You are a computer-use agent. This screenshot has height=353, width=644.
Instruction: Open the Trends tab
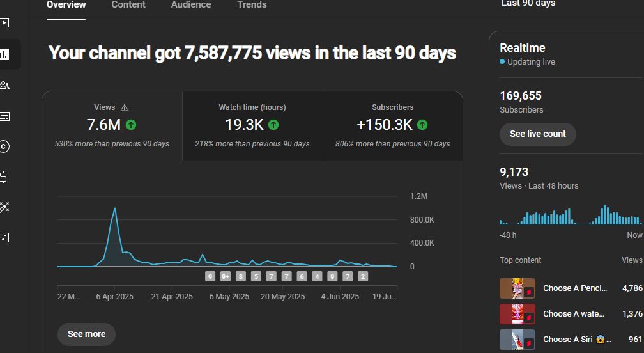252,5
